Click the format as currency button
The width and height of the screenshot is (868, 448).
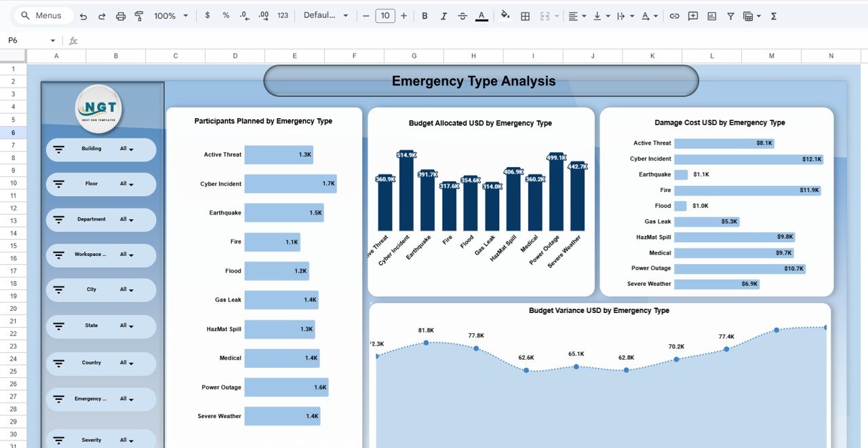tap(208, 16)
